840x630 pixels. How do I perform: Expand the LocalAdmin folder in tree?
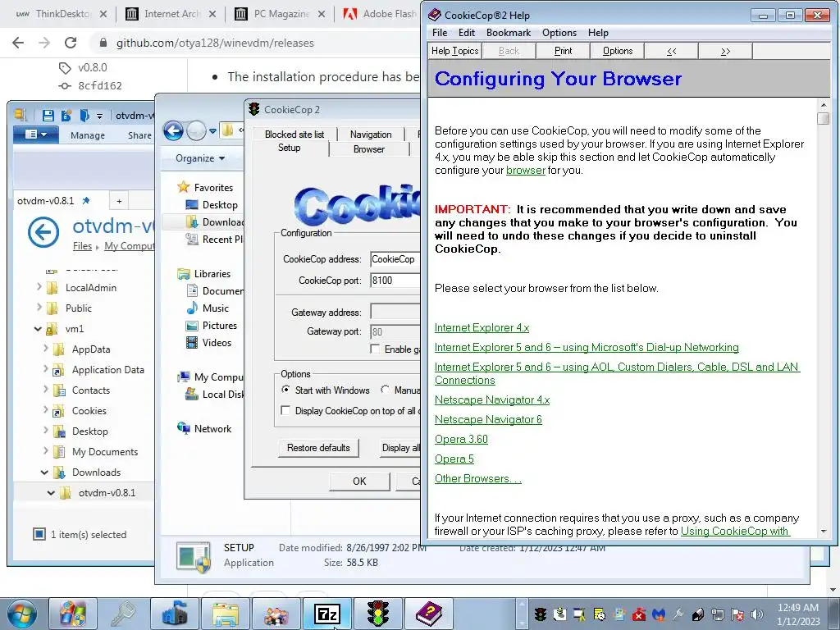coord(39,287)
